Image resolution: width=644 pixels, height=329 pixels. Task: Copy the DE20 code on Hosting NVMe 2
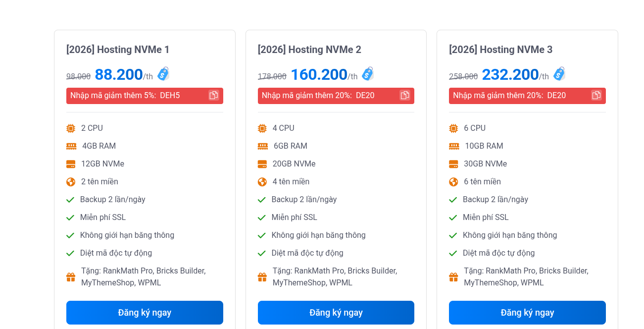click(x=405, y=95)
